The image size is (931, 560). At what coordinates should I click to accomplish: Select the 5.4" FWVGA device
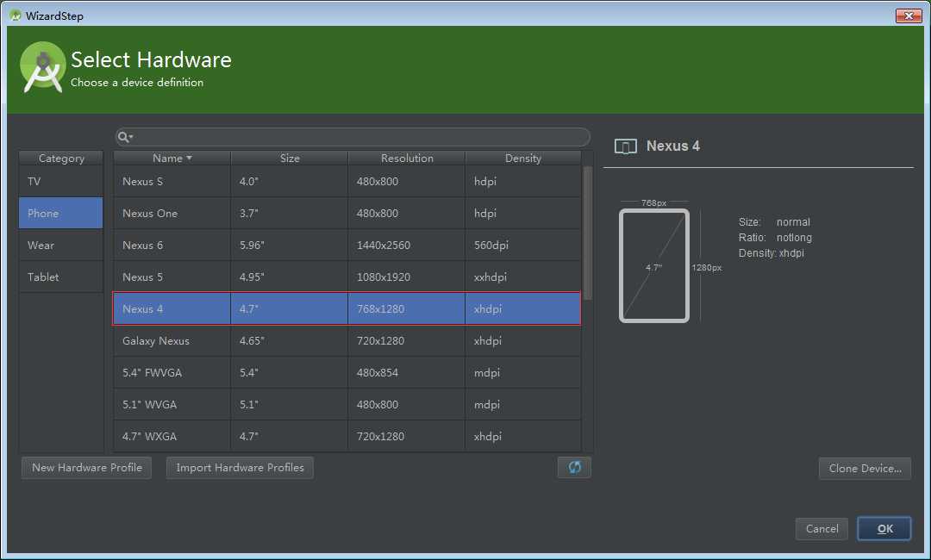[x=347, y=372]
